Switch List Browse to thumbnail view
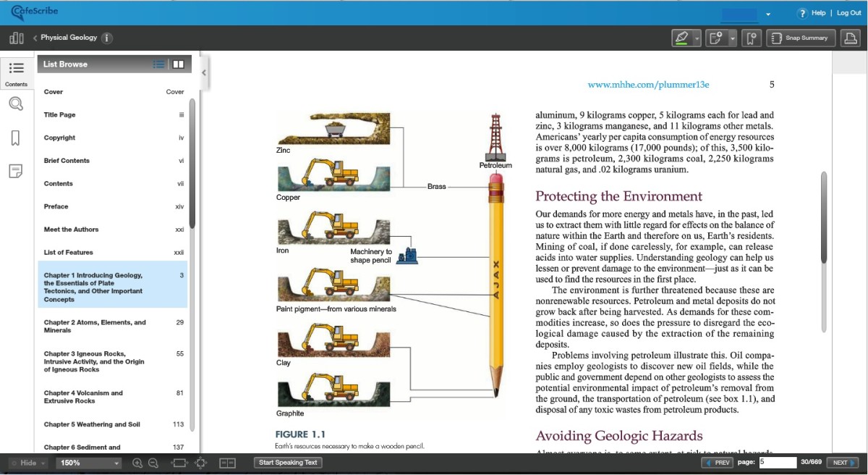 [178, 64]
